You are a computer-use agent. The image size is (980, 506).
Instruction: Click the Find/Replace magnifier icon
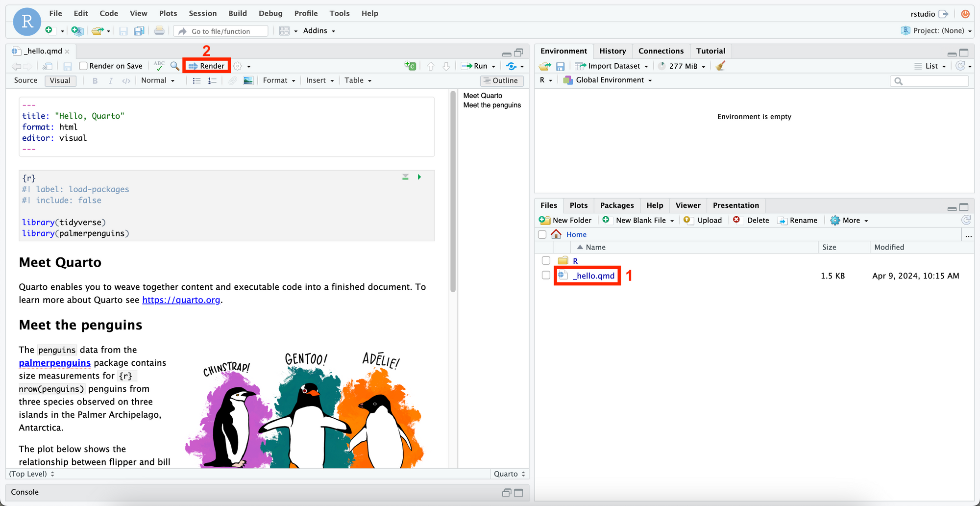(x=175, y=66)
